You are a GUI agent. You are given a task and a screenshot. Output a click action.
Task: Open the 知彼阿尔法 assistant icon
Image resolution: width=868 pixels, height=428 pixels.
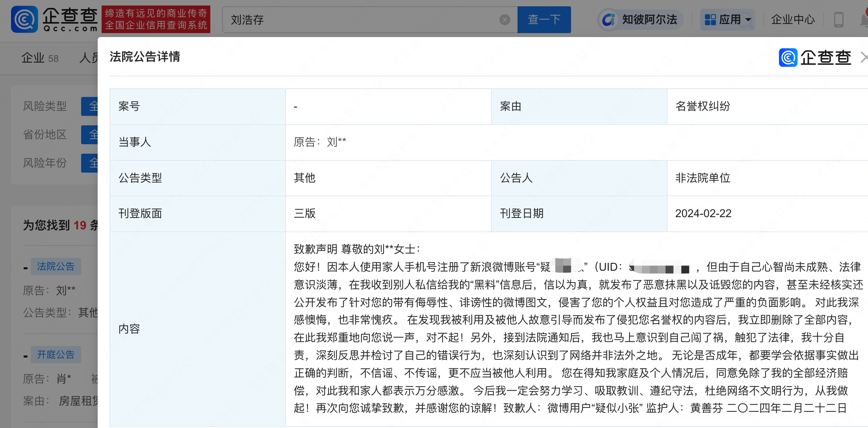click(608, 19)
